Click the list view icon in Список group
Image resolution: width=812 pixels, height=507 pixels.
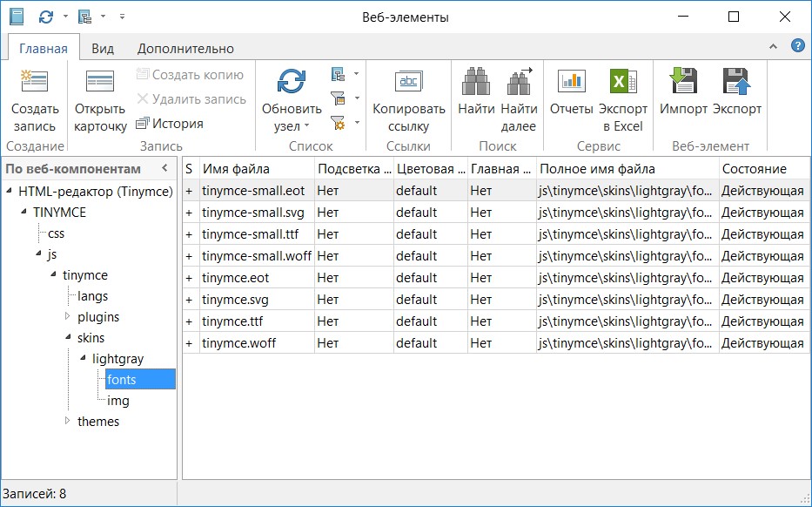click(339, 74)
